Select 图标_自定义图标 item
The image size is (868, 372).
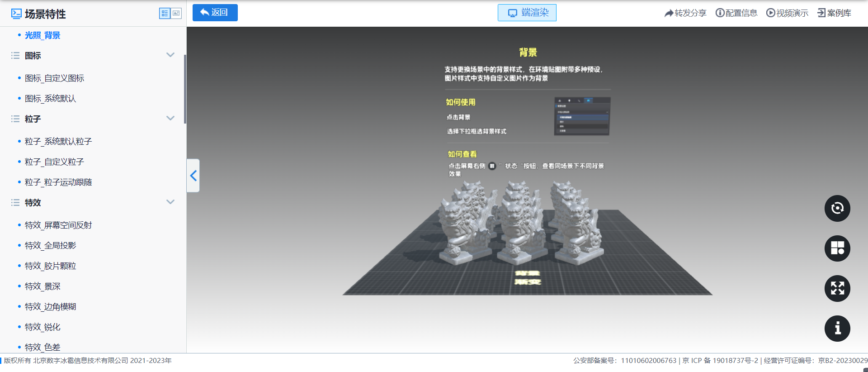pyautogui.click(x=54, y=78)
